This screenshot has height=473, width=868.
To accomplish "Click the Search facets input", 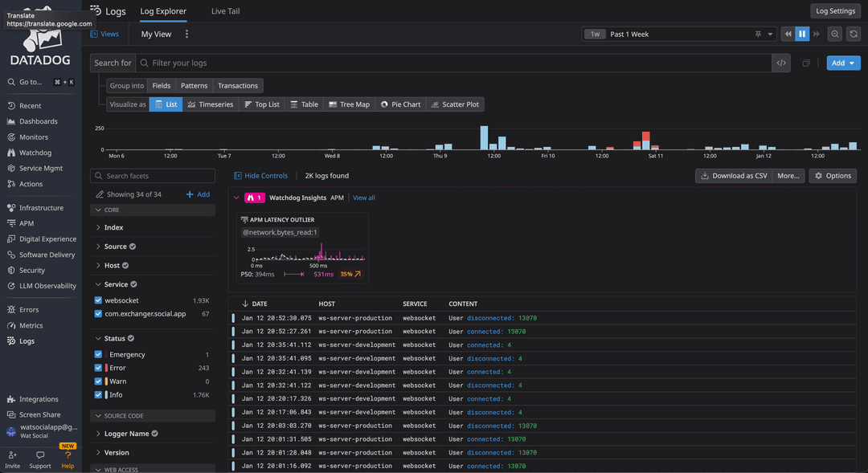I will point(152,176).
